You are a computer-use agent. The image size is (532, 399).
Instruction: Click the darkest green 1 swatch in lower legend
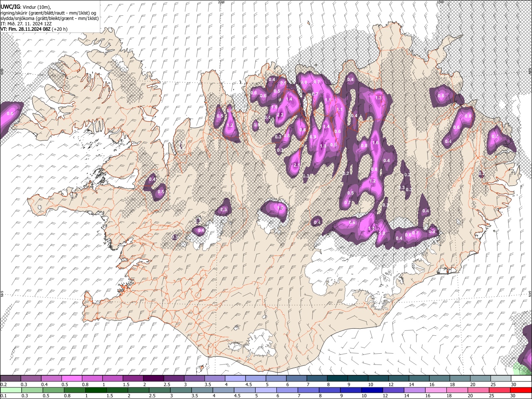click(96, 390)
